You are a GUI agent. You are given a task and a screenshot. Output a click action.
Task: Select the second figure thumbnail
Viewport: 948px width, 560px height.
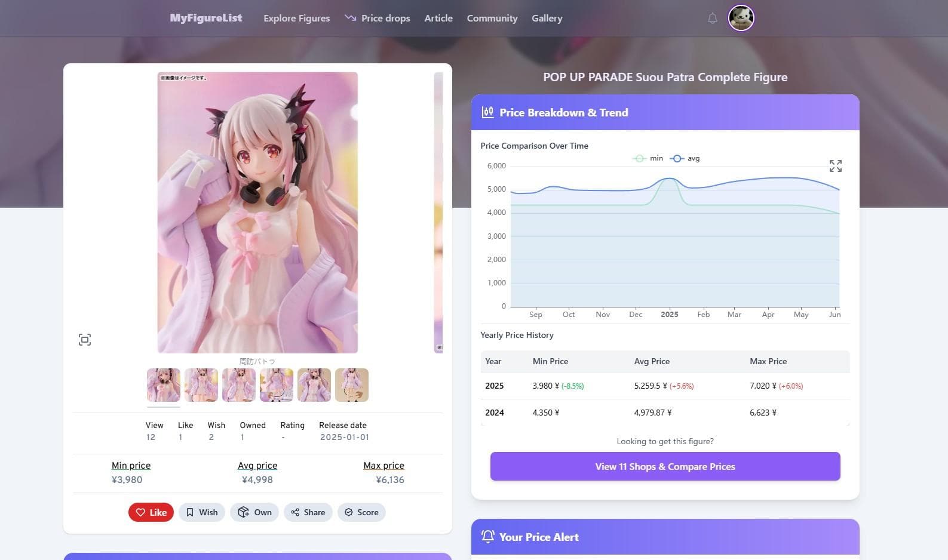pyautogui.click(x=201, y=385)
